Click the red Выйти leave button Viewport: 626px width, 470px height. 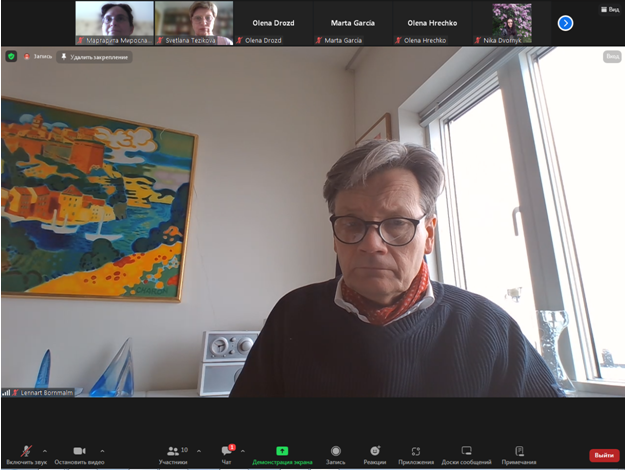pyautogui.click(x=603, y=455)
